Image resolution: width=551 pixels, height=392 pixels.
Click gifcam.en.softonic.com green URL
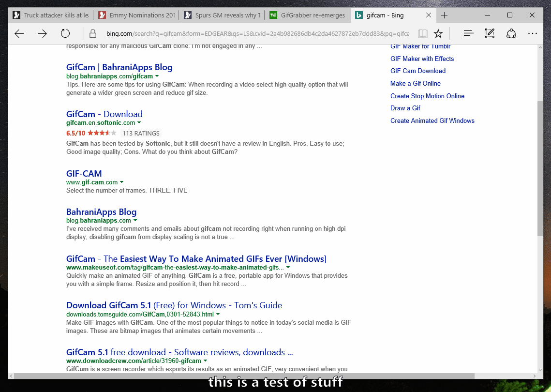[101, 123]
